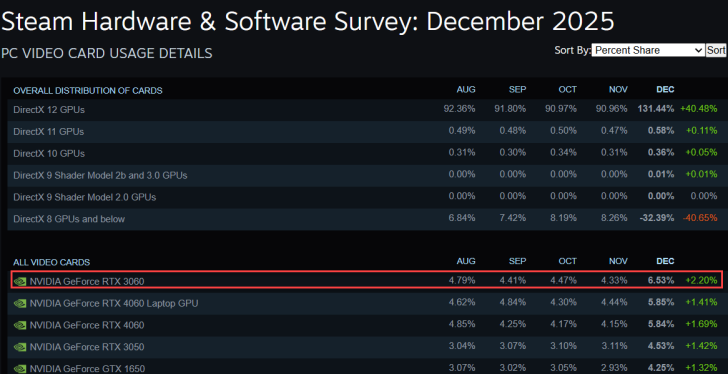Image resolution: width=728 pixels, height=374 pixels.
Task: Click the -40.65% change value
Action: [x=700, y=218]
